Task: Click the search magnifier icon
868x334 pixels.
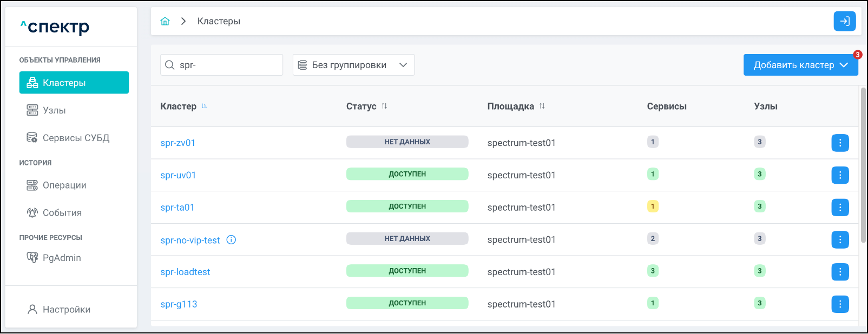Action: (x=170, y=65)
